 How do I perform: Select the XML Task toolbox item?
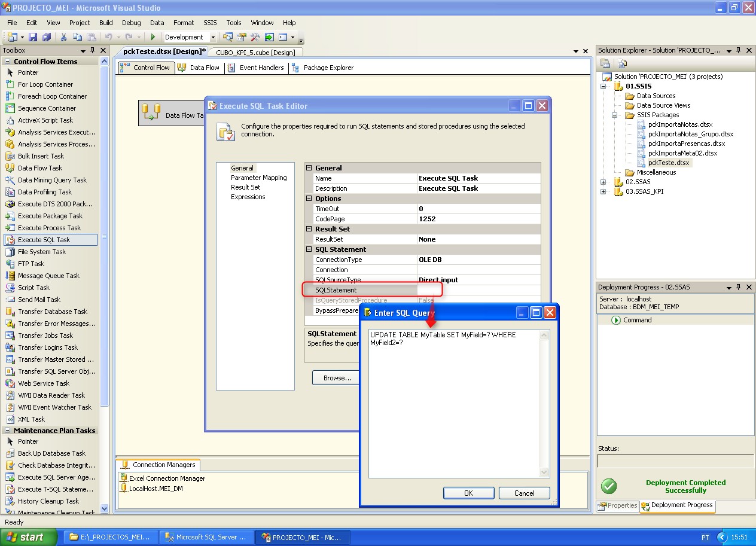(x=50, y=419)
